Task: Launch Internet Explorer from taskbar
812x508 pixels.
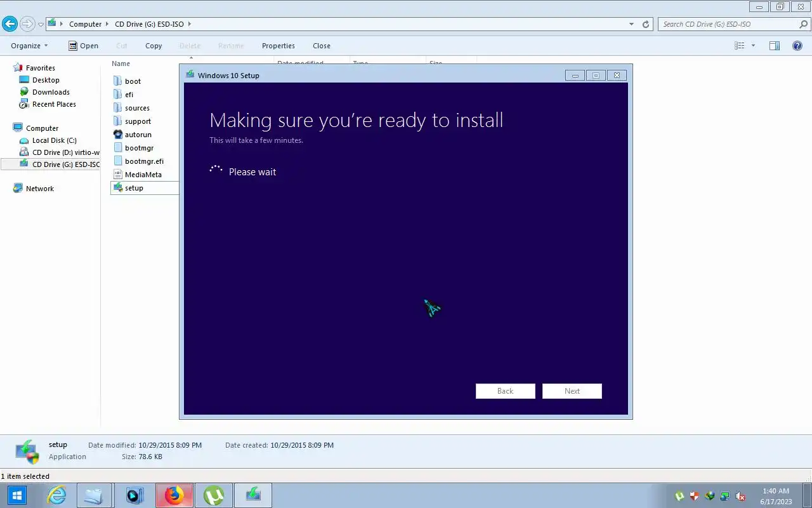Action: 57,495
